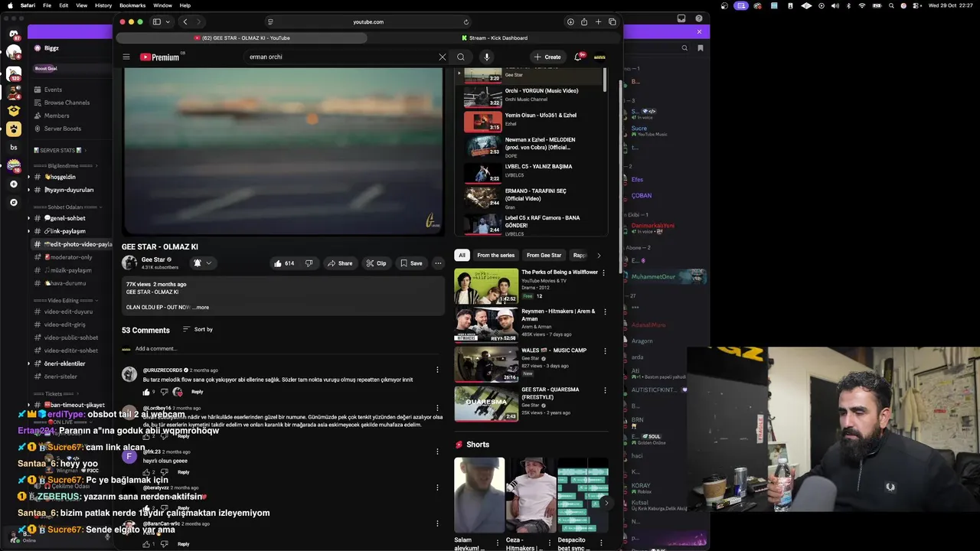Open Discord Discover compass icon

tap(14, 203)
